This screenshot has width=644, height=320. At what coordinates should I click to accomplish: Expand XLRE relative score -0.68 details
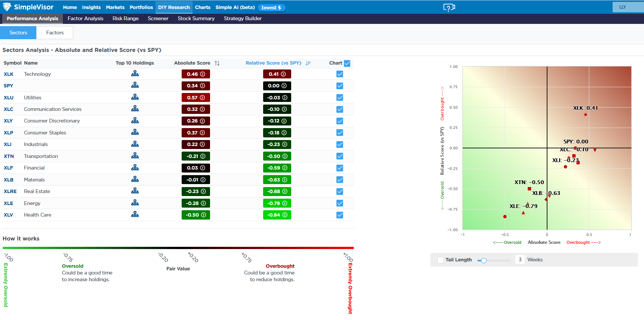(277, 192)
